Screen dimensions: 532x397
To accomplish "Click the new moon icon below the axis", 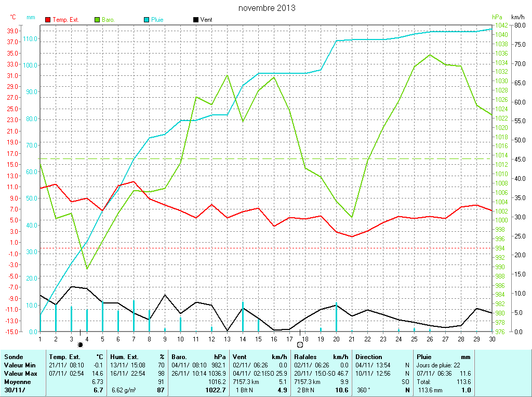I will coord(80,345).
